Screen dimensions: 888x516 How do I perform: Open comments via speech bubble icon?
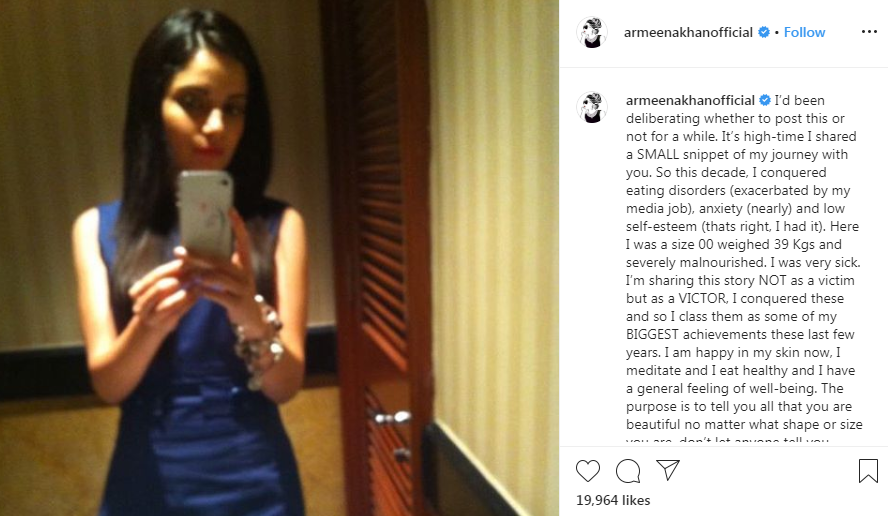point(628,471)
